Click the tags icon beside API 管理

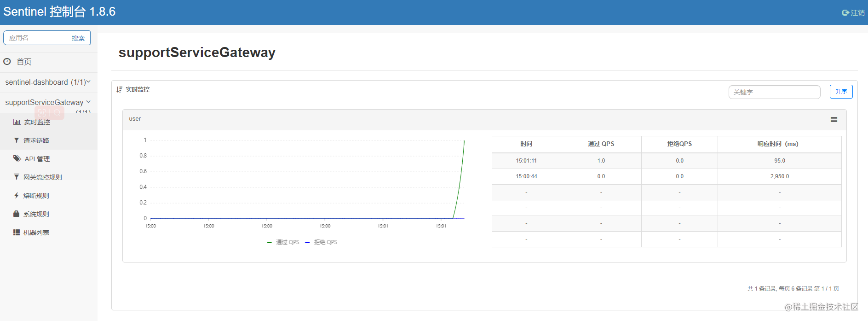(17, 158)
